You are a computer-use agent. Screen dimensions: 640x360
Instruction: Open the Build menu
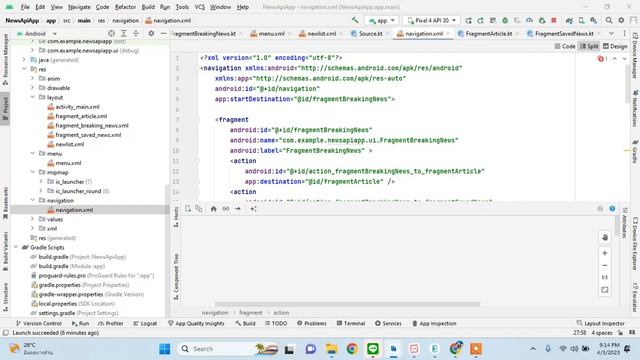[x=148, y=7]
